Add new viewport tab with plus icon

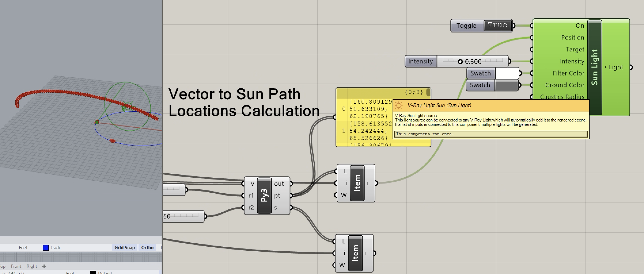(x=44, y=266)
